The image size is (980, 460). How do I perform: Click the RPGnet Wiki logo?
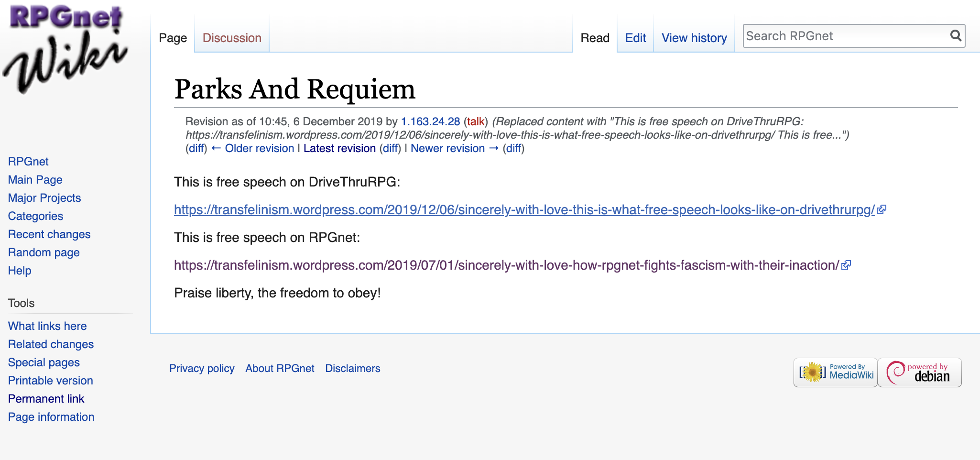65,49
